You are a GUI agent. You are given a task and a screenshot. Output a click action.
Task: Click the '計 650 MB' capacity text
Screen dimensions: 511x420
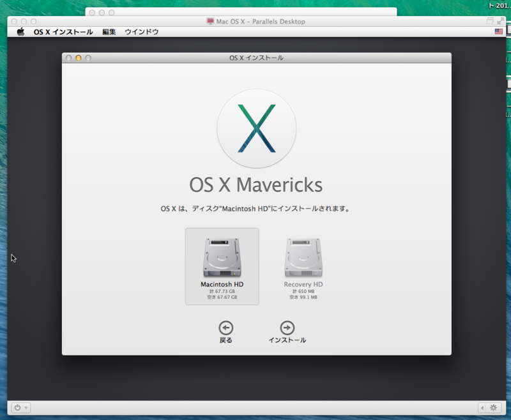(303, 292)
